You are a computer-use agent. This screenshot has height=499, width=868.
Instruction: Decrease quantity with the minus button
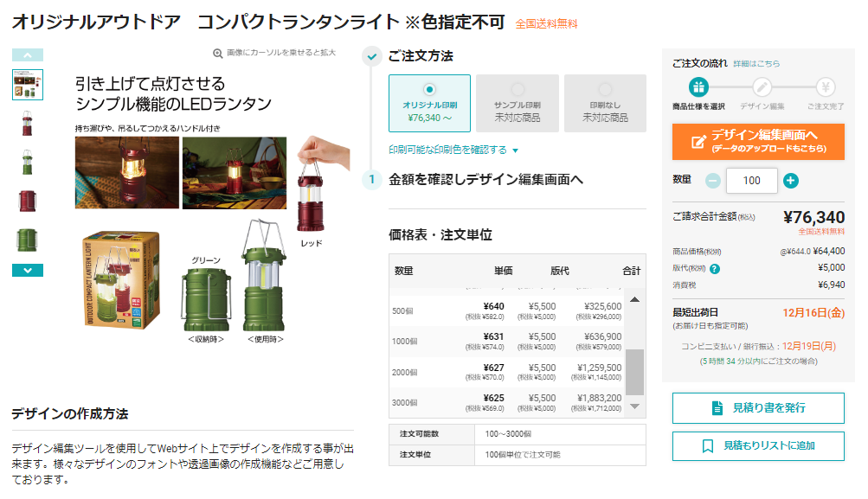[x=713, y=181]
